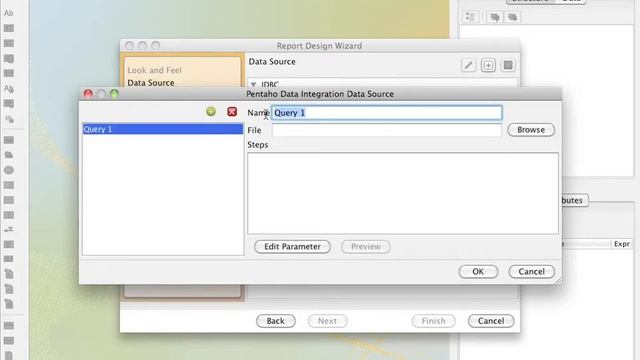640x360 pixels.
Task: Cancel the Report Design Wizard
Action: point(491,321)
